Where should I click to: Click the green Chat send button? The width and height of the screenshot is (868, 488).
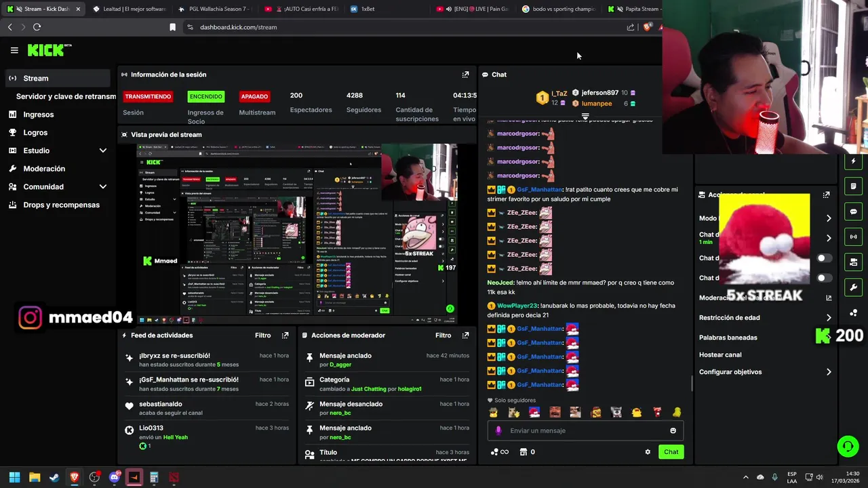tap(671, 452)
